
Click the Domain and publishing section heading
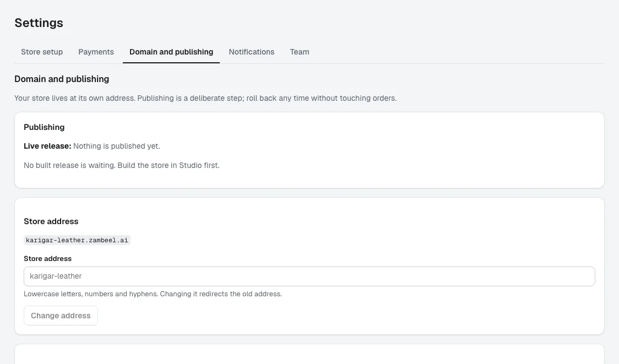click(62, 79)
